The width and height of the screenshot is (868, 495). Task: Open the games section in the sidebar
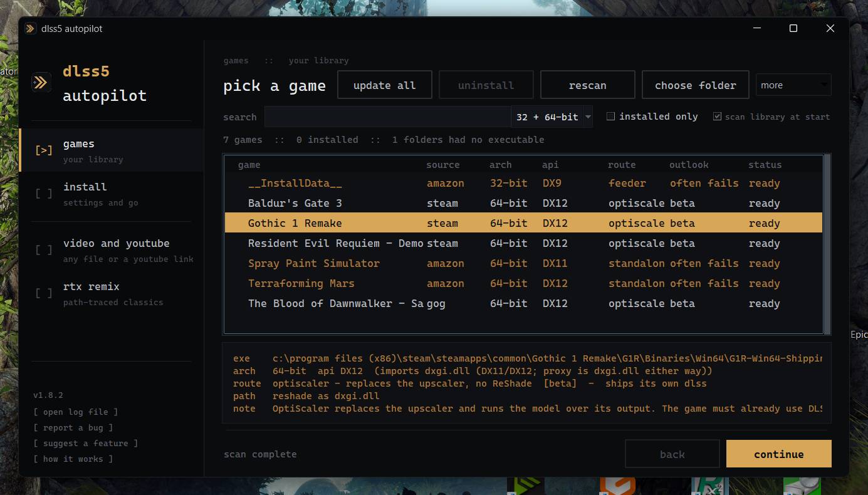point(112,150)
